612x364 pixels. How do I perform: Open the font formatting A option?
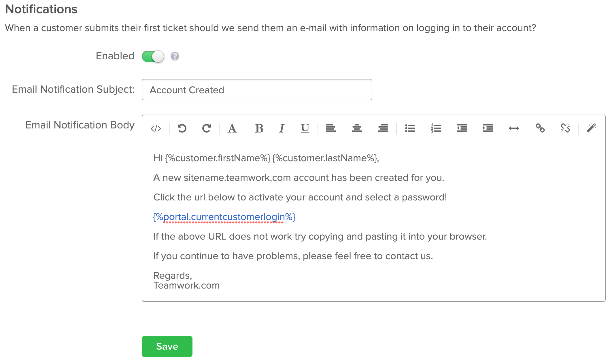(x=232, y=128)
